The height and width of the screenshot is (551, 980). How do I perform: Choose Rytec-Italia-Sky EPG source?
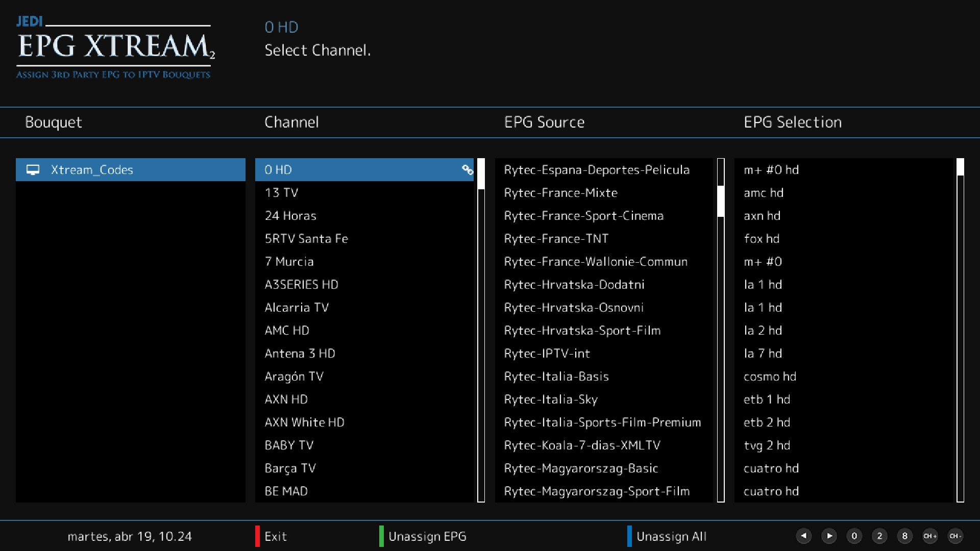point(550,399)
